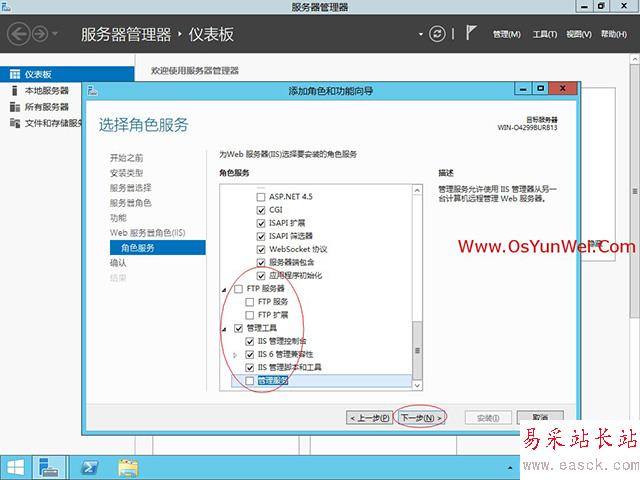Show hidden system tray icons
This screenshot has width=640, height=480.
coord(510,468)
